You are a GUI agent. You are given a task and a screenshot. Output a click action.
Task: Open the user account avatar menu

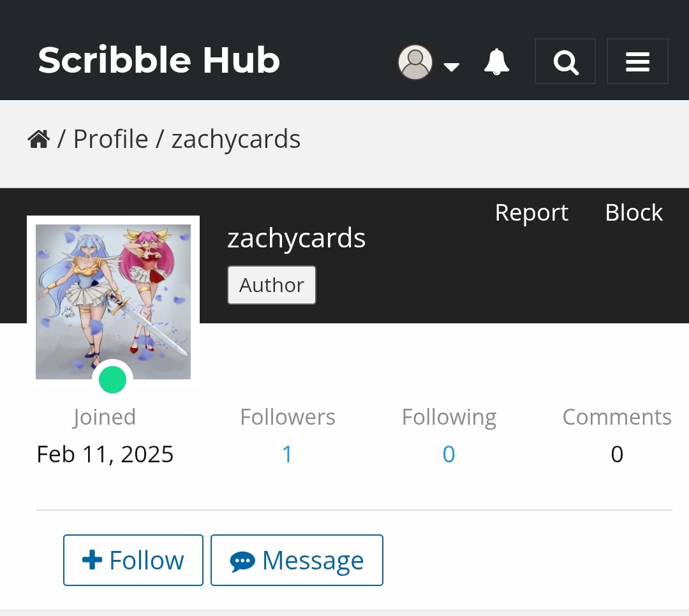(x=415, y=62)
